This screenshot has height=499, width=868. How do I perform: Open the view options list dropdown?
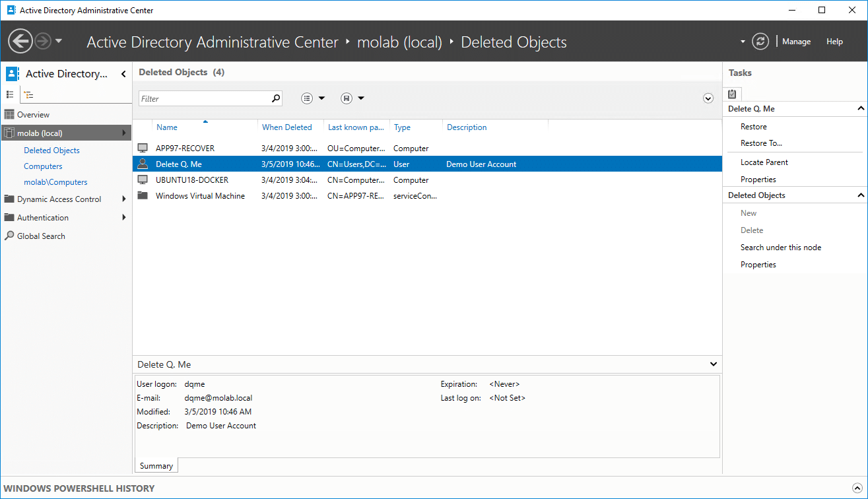click(x=313, y=98)
